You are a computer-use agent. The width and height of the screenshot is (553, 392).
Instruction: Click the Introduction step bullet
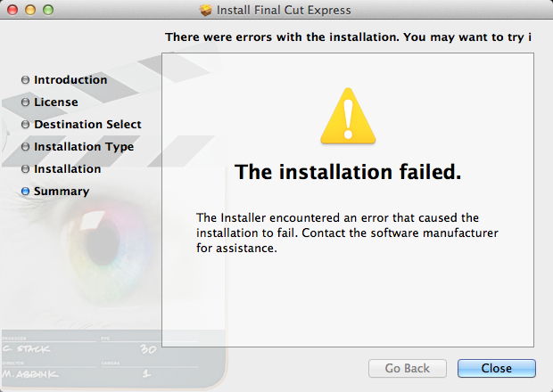click(x=25, y=80)
